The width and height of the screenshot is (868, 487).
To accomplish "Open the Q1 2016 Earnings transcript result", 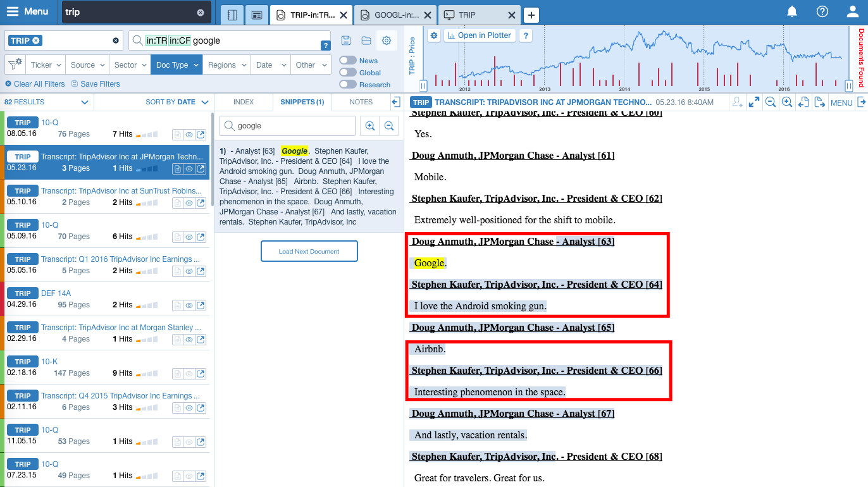I will [x=120, y=259].
